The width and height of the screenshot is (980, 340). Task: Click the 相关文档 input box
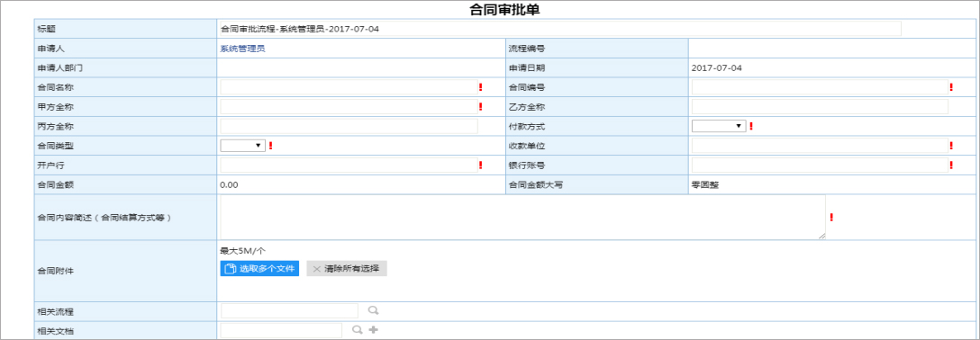pos(281,330)
